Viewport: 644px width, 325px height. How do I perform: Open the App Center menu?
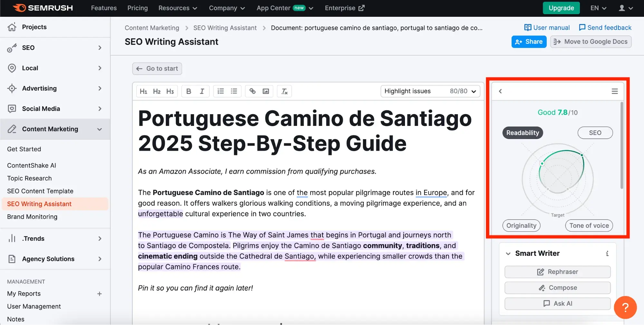[x=285, y=8]
